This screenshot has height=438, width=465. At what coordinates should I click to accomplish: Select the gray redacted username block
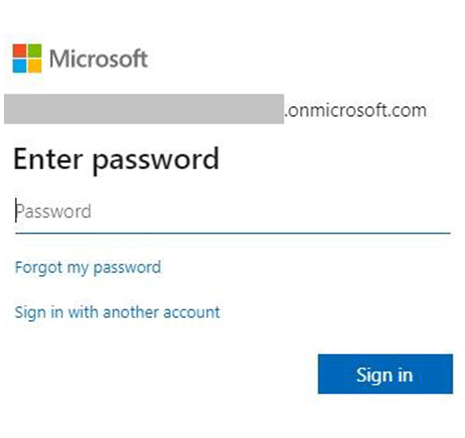[x=144, y=109]
